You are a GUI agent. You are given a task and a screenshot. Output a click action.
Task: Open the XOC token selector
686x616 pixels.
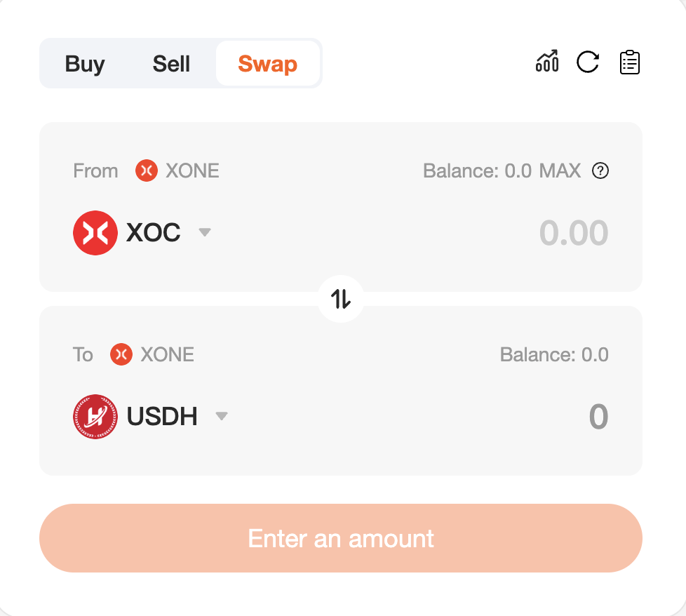click(142, 233)
